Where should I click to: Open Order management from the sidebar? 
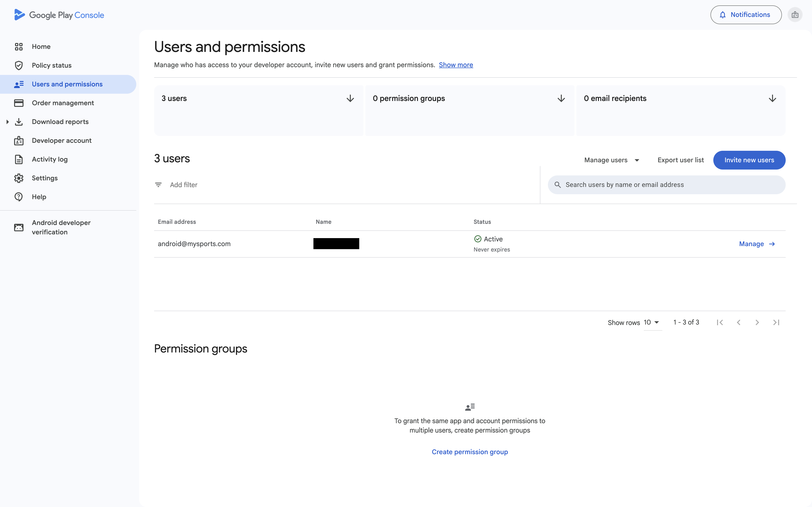(68, 103)
